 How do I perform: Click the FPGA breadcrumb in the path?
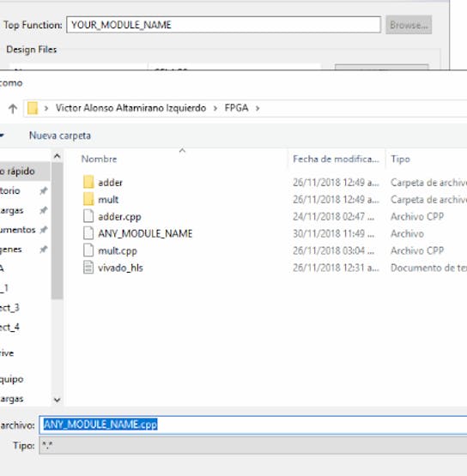pyautogui.click(x=236, y=108)
